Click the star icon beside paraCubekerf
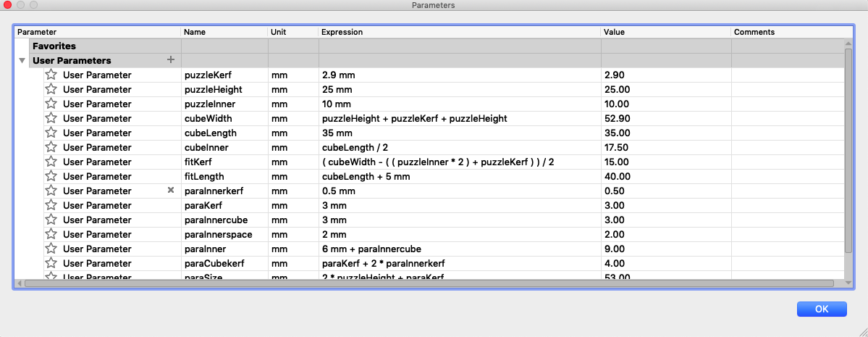This screenshot has width=868, height=337. point(51,263)
